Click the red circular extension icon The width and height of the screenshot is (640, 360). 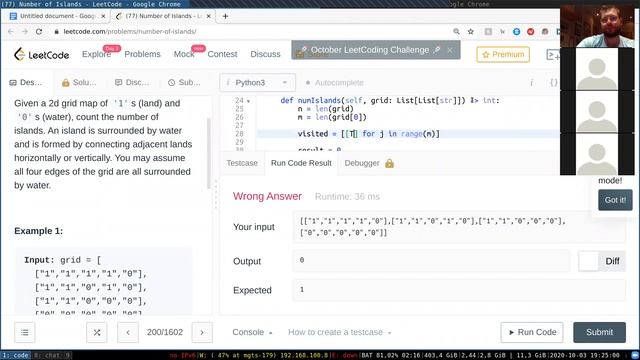point(531,31)
